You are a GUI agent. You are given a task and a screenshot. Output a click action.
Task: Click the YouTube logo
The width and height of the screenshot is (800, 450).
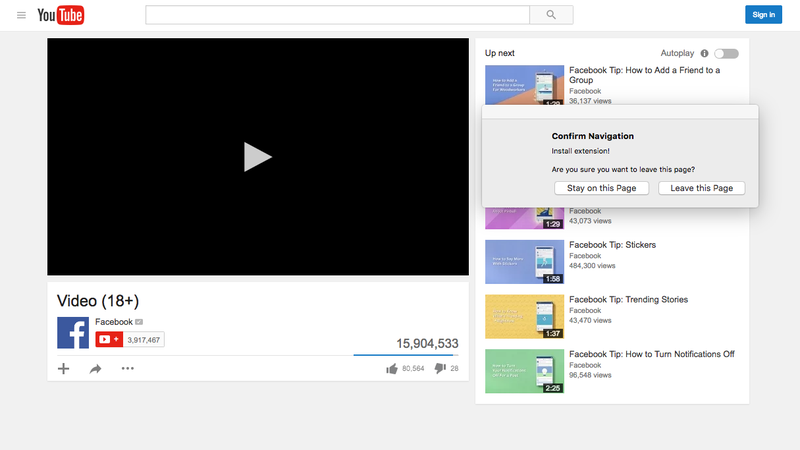(61, 15)
